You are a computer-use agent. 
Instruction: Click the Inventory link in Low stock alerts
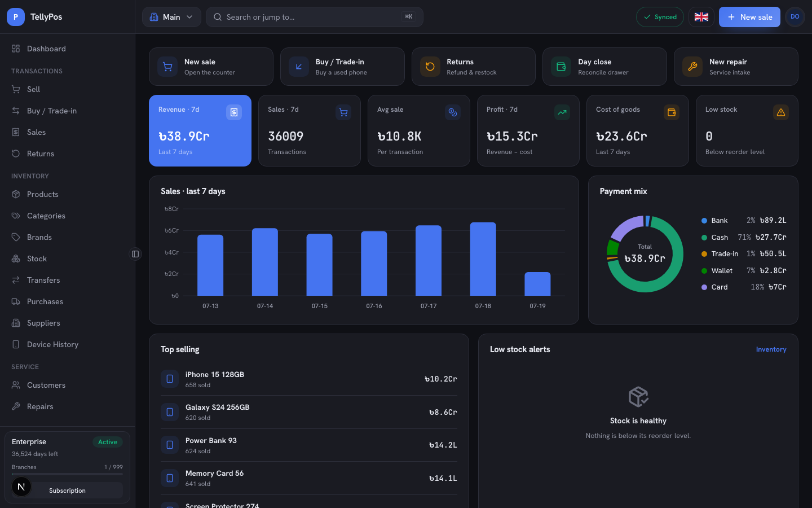click(771, 349)
